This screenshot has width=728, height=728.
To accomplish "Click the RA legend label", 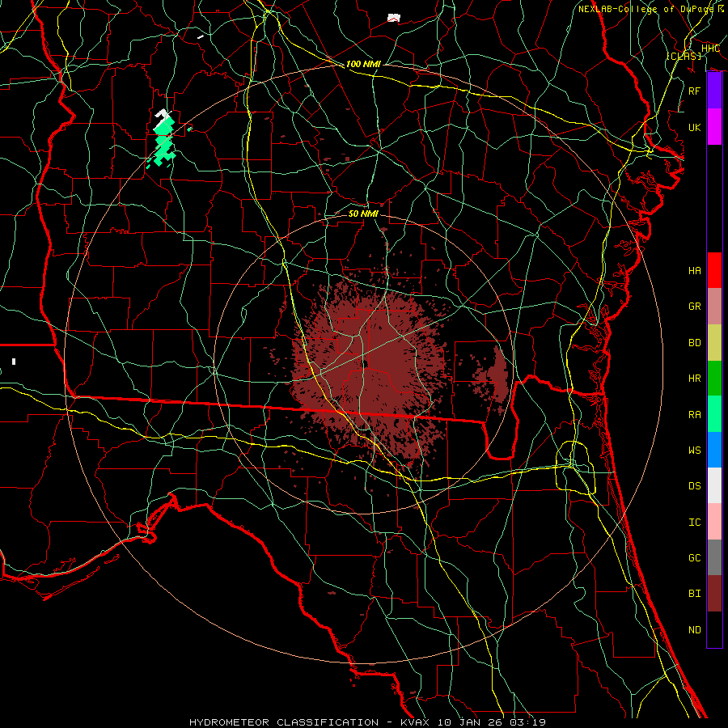I will [694, 415].
